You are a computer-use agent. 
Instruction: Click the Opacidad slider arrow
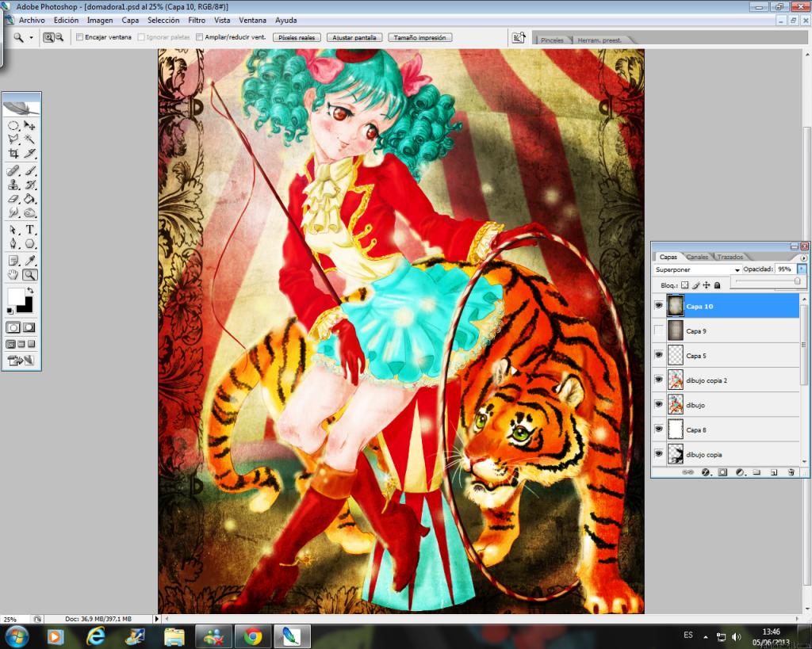(x=802, y=269)
